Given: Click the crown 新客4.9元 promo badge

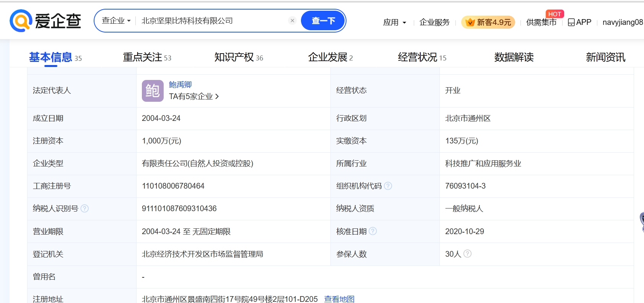Looking at the screenshot, I should [488, 22].
